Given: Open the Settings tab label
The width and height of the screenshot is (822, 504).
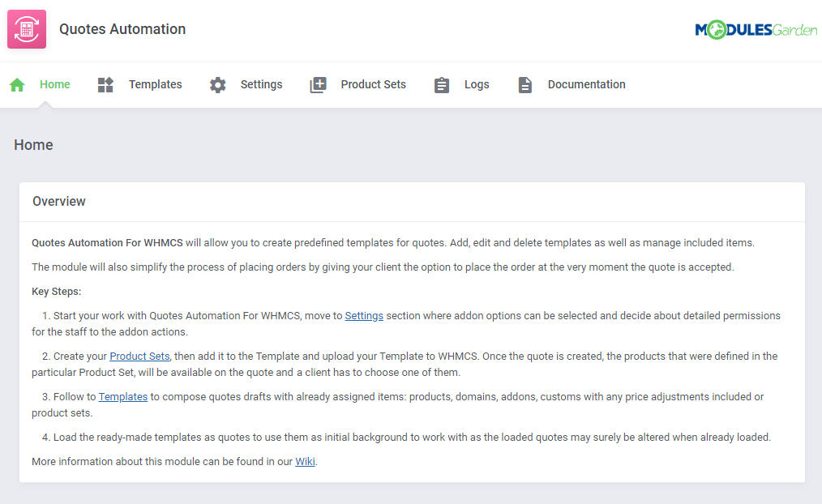Looking at the screenshot, I should coord(262,84).
